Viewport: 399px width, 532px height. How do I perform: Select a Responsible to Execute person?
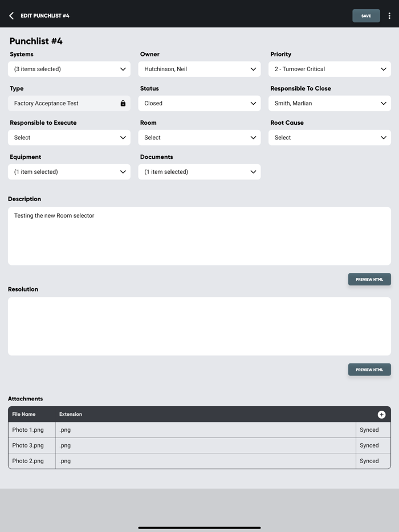[69, 137]
